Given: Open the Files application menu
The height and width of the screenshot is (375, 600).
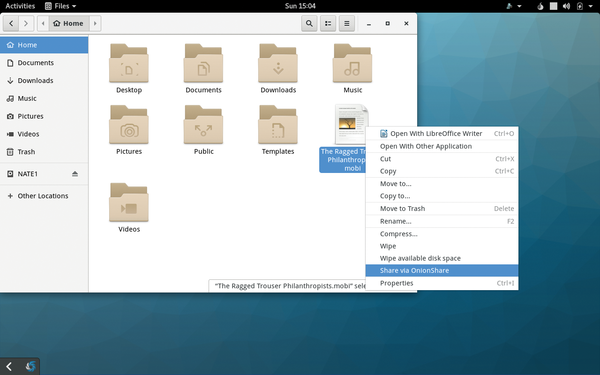Looking at the screenshot, I should pos(60,6).
